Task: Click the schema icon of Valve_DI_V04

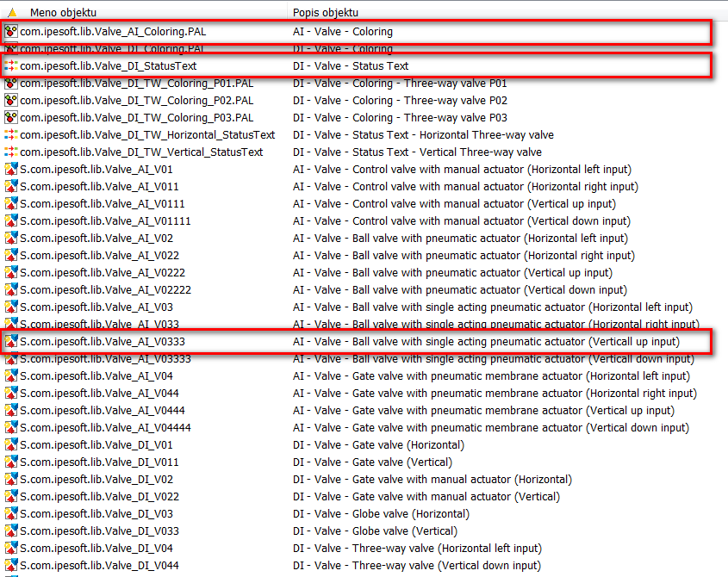Action: click(11, 549)
